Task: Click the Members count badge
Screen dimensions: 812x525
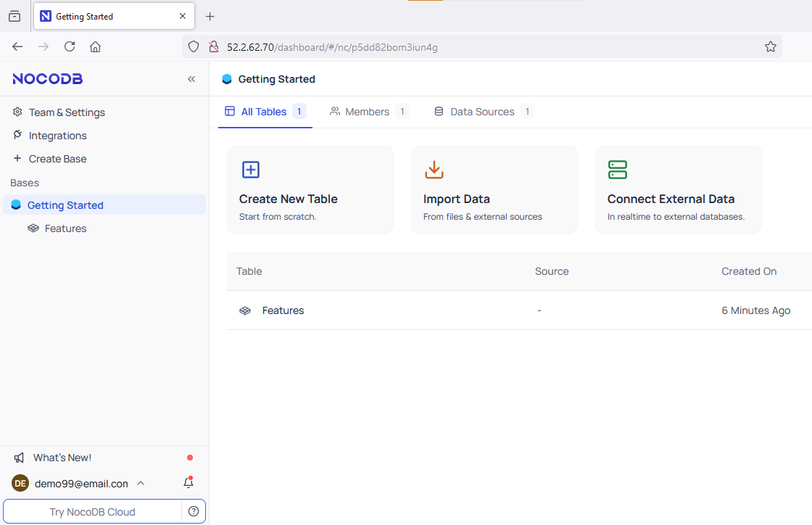Action: click(402, 112)
